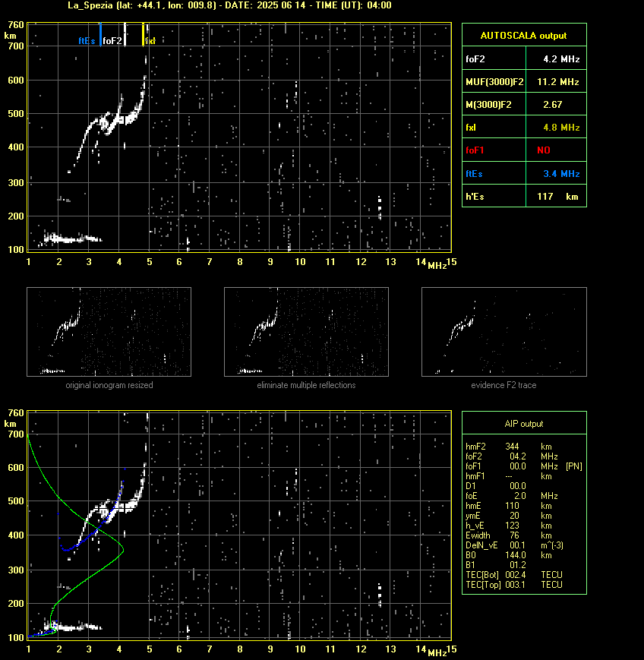Click the yellow fxI marker in top ionogram
Viewport: 644px width, 660px height.
coord(143,34)
